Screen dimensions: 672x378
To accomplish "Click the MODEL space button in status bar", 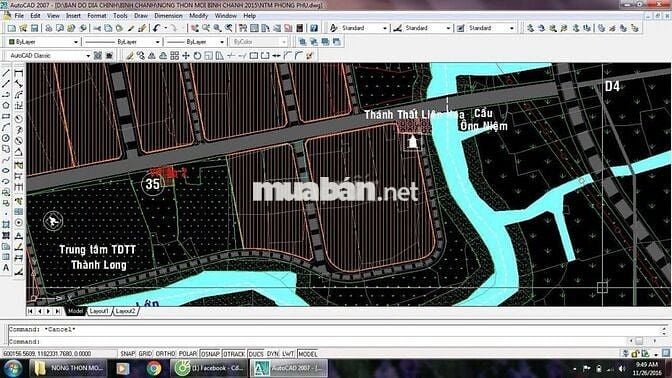I will coord(308,354).
